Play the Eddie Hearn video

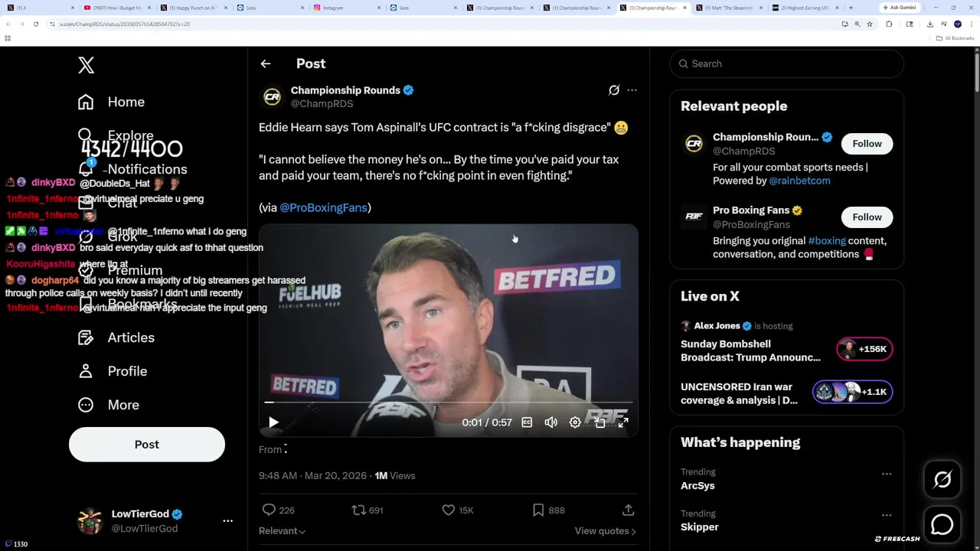(274, 422)
